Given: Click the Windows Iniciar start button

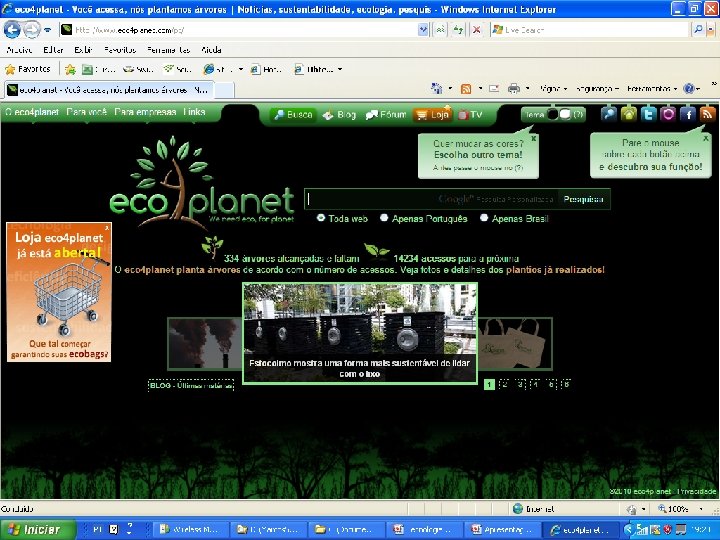Looking at the screenshot, I should (x=38, y=529).
